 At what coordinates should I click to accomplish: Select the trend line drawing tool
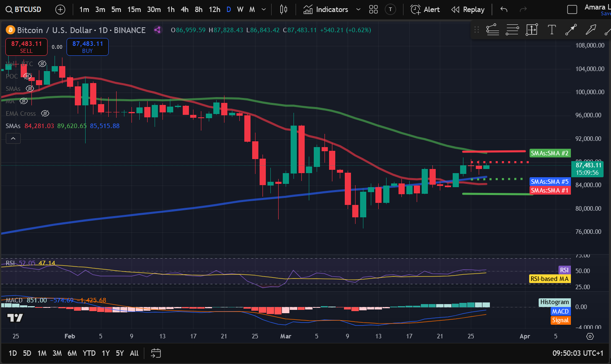point(492,29)
